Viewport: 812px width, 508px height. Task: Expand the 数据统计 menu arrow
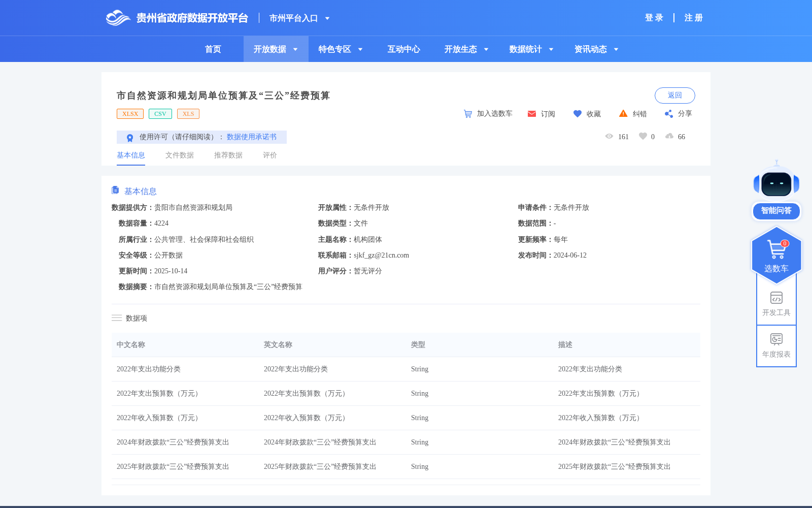point(551,49)
